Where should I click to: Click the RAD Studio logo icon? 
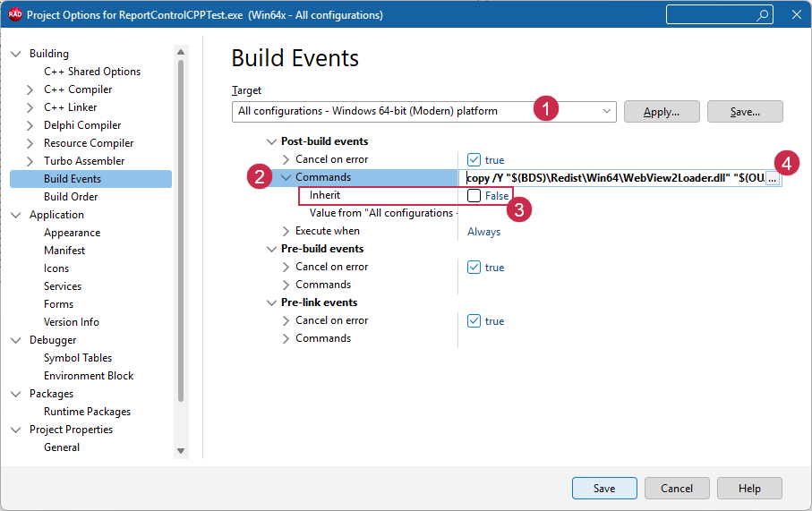click(x=15, y=14)
